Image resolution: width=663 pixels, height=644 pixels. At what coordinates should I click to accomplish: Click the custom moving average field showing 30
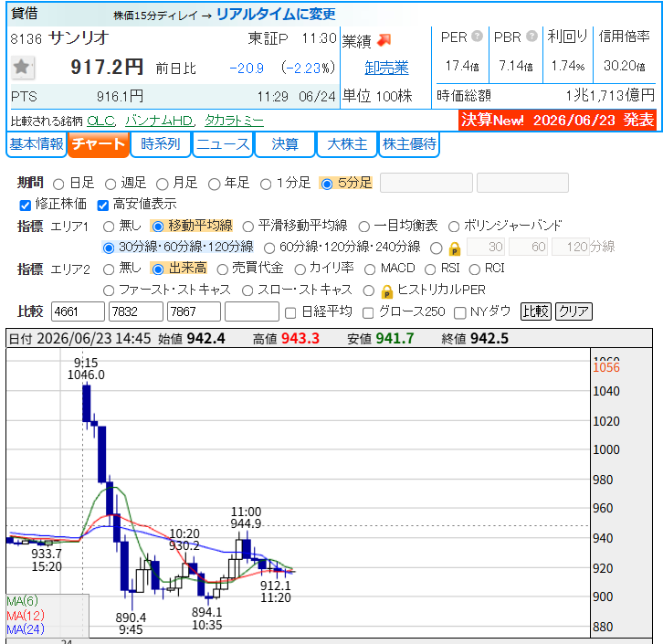(x=486, y=247)
